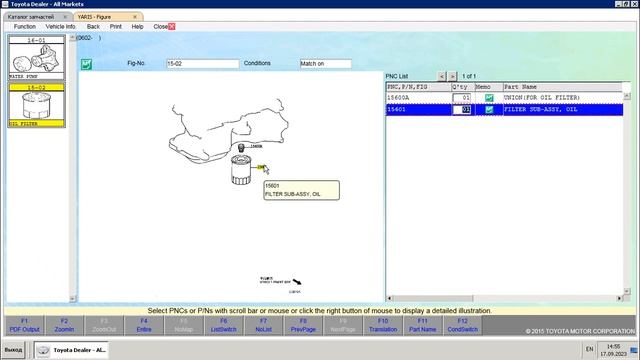Select the 16-01 Water Pump thumbnail
The height and width of the screenshot is (360, 640).
coord(36,58)
